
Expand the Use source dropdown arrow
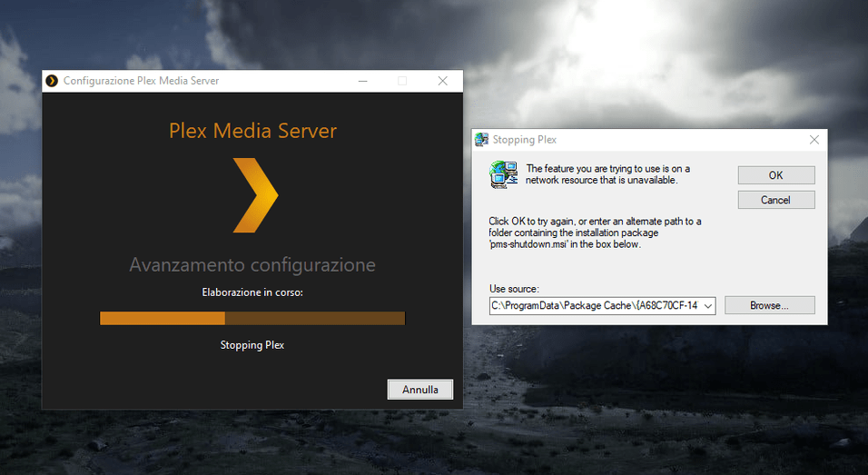click(x=707, y=305)
